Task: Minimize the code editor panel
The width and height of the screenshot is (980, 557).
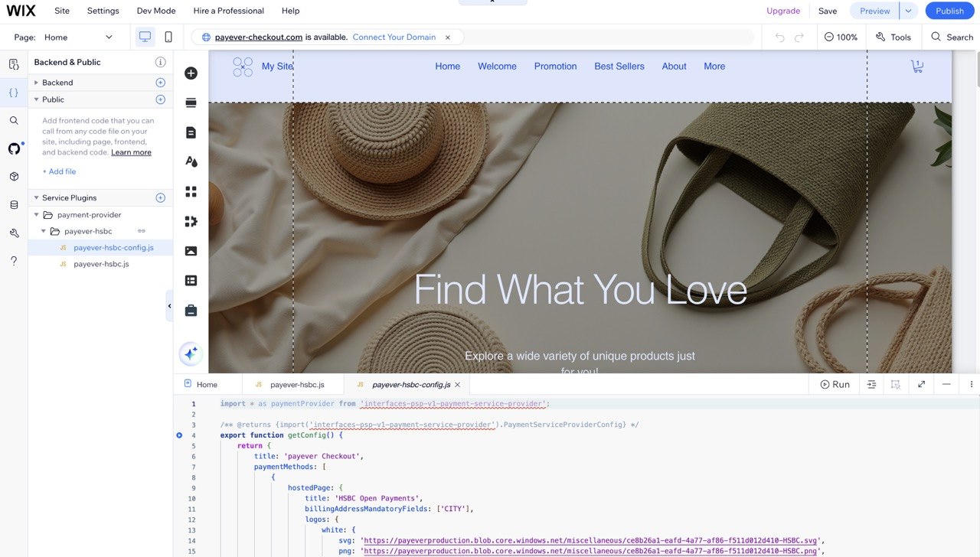Action: (946, 384)
